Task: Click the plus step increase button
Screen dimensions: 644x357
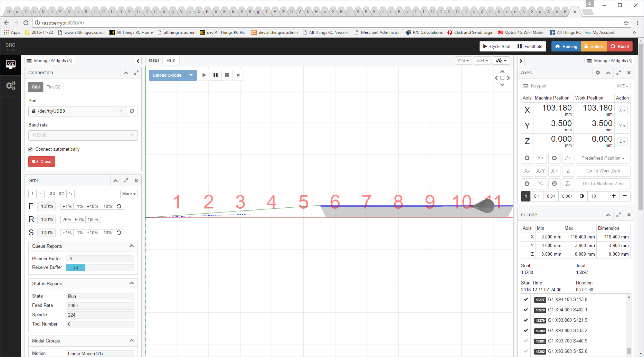Action: tap(614, 196)
